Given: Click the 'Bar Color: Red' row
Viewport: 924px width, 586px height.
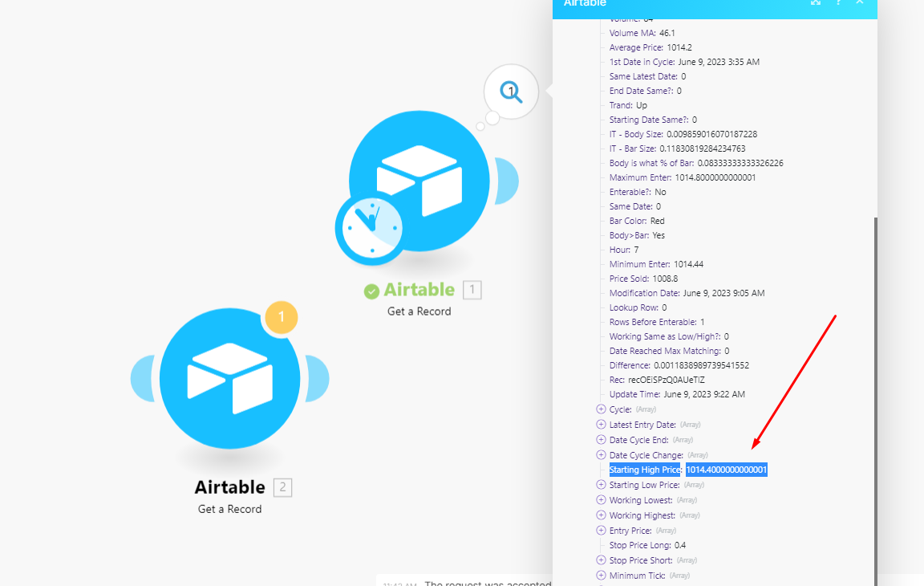Looking at the screenshot, I should (x=637, y=221).
